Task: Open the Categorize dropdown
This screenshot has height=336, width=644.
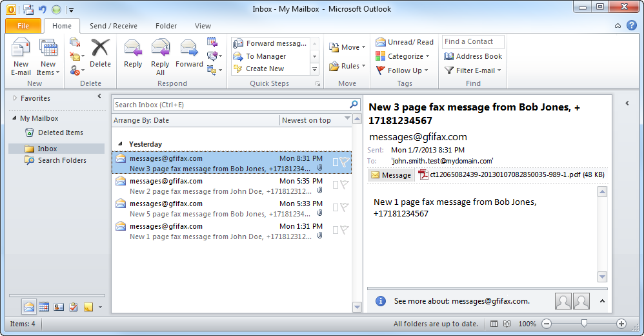Action: coord(403,56)
